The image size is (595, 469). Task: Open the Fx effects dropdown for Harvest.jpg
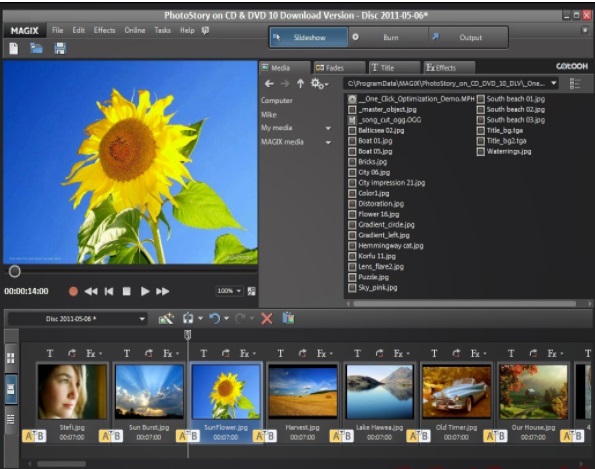(x=325, y=354)
